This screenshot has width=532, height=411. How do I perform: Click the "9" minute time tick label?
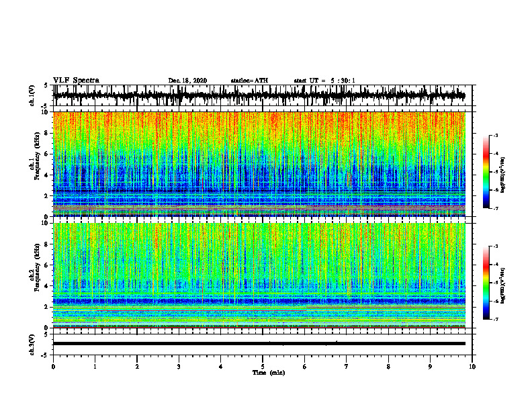click(430, 367)
